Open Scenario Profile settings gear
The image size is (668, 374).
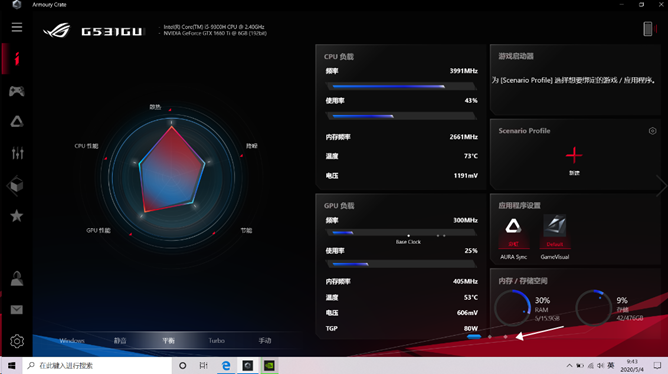click(x=652, y=131)
